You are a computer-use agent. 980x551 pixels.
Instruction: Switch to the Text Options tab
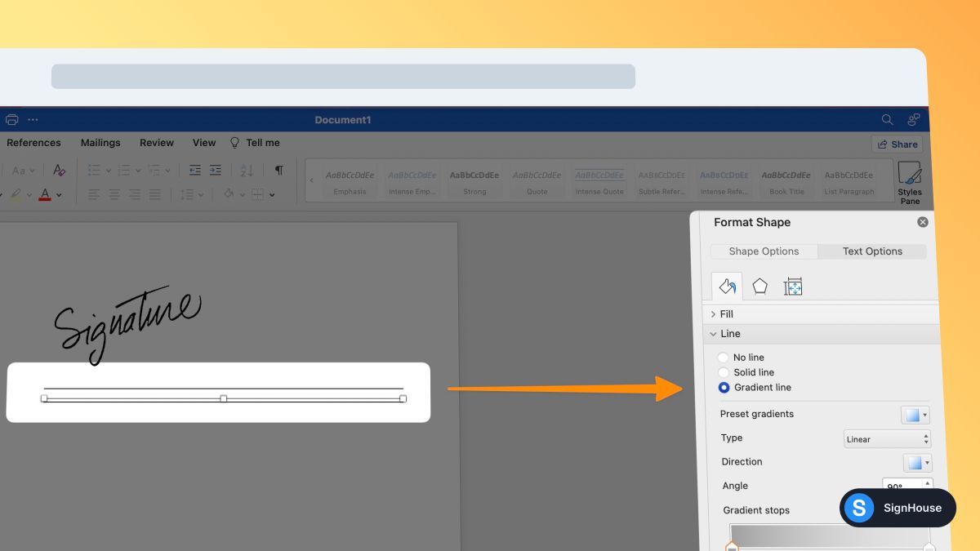[871, 251]
